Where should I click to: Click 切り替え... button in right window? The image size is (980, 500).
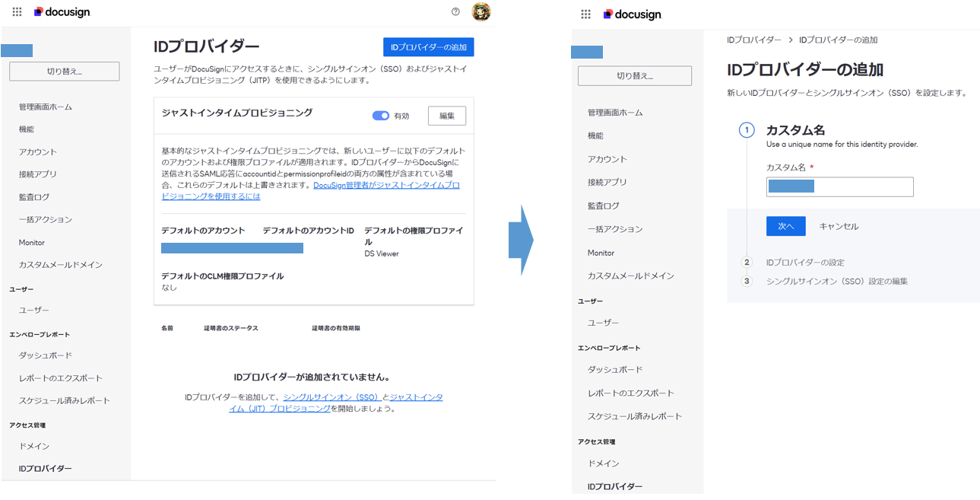pyautogui.click(x=635, y=76)
